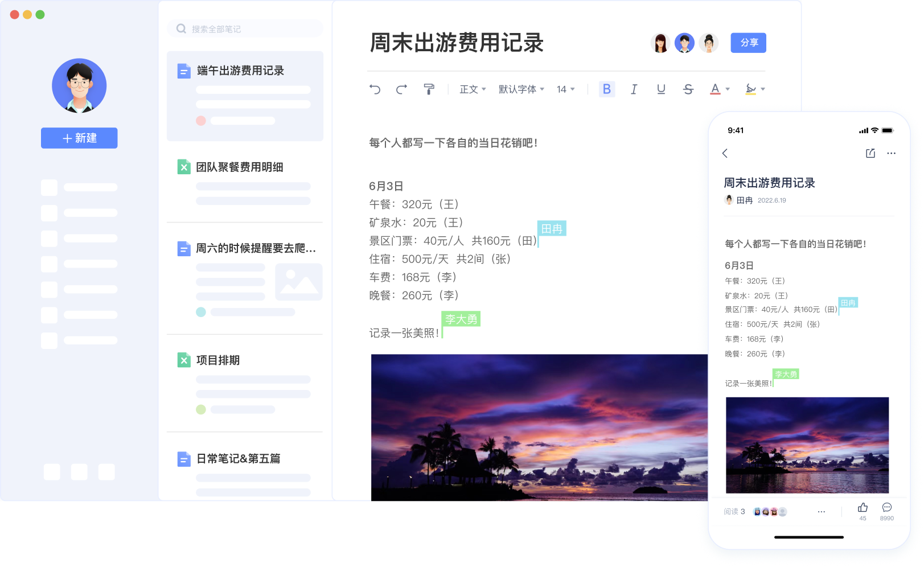Apply strikethrough formatting

click(x=688, y=89)
